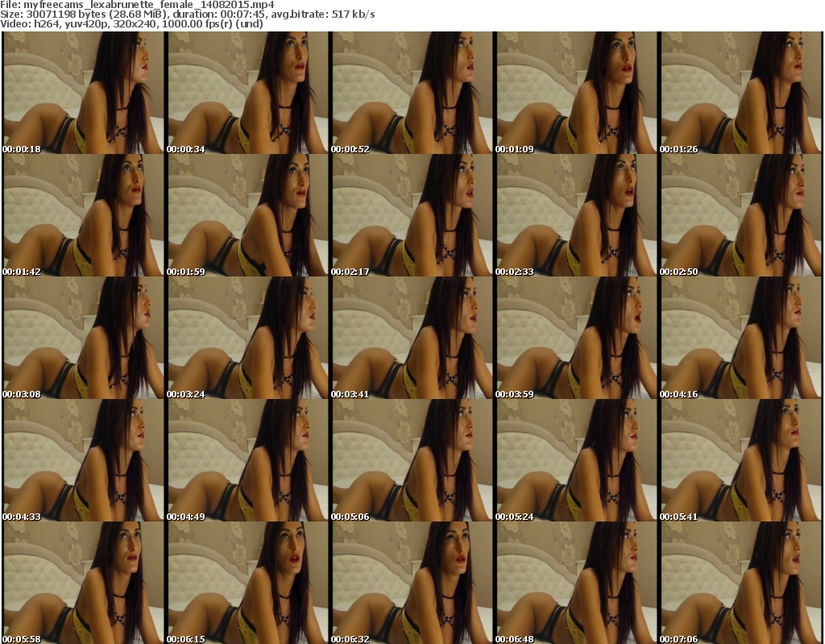Select the thumbnail at 00:01:26
Viewport: 825px width, 644px height.
click(740, 93)
